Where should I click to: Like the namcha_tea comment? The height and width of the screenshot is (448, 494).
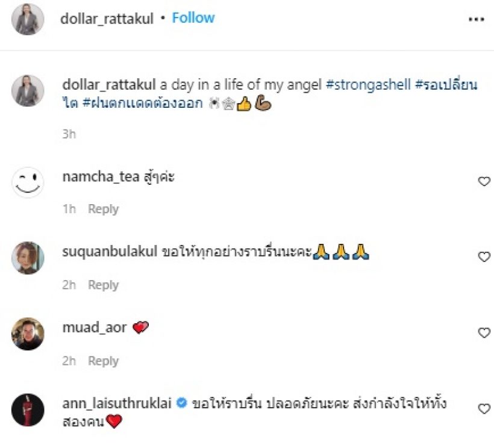pos(484,181)
